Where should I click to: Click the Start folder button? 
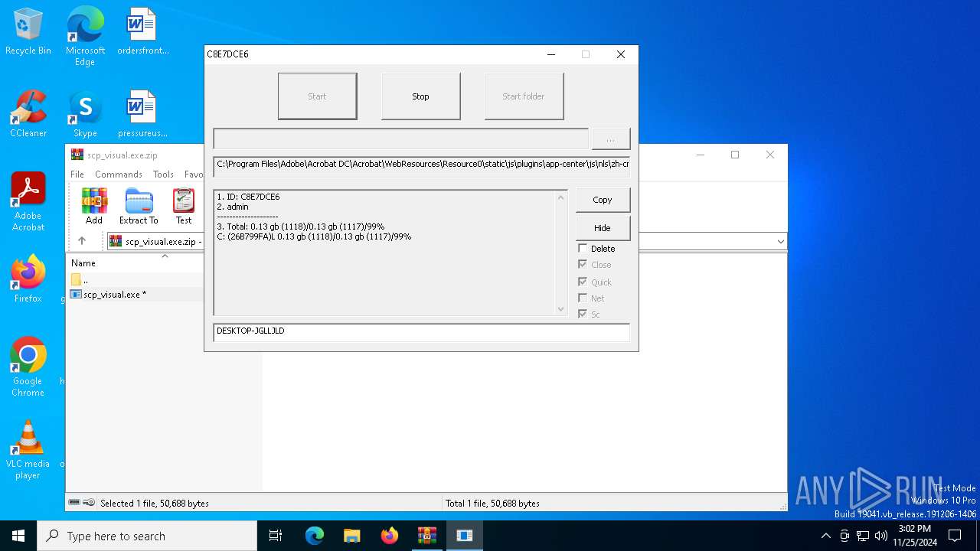524,96
